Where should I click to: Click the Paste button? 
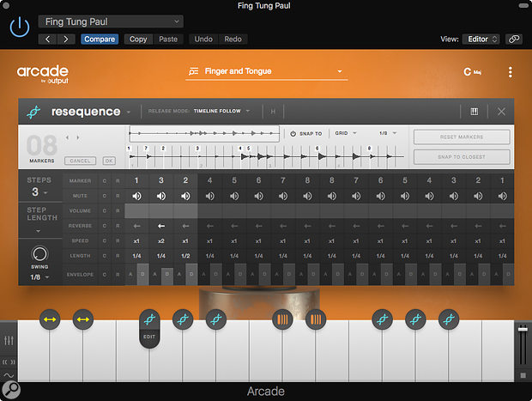168,39
